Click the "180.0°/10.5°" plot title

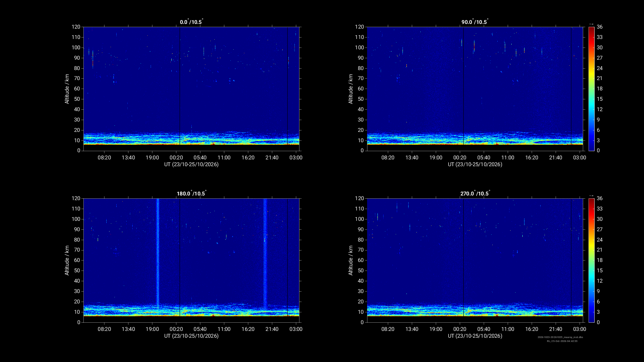coord(191,193)
